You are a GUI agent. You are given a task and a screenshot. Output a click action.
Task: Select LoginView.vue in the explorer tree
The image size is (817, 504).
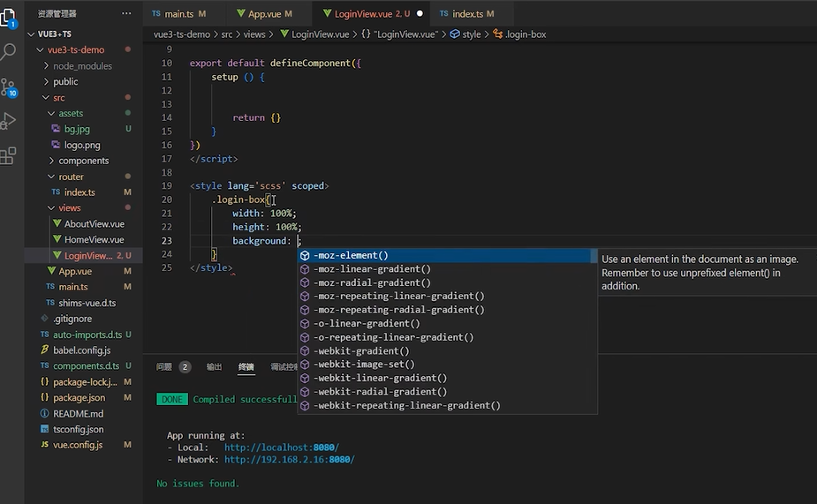(x=83, y=256)
